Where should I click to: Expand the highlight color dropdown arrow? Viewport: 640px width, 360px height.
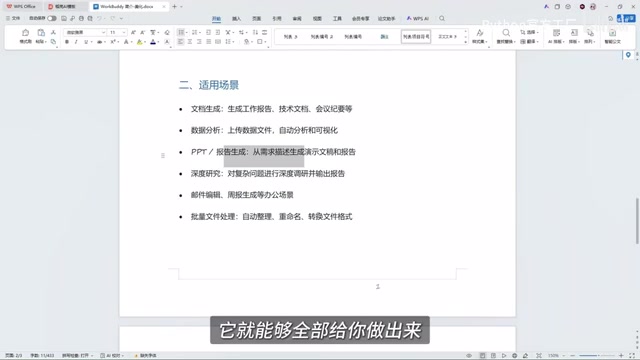[145, 42]
